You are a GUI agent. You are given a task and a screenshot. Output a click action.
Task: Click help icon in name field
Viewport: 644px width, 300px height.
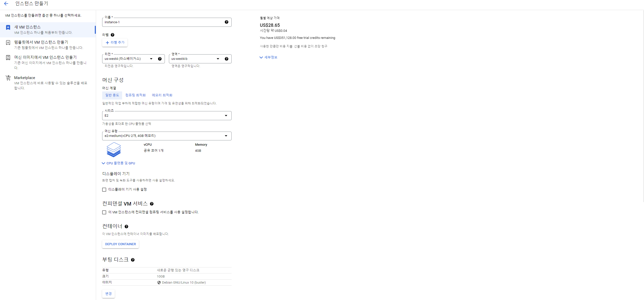[227, 22]
